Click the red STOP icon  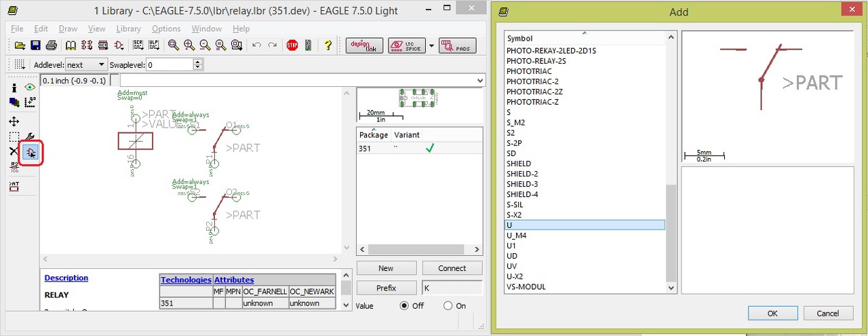(292, 45)
